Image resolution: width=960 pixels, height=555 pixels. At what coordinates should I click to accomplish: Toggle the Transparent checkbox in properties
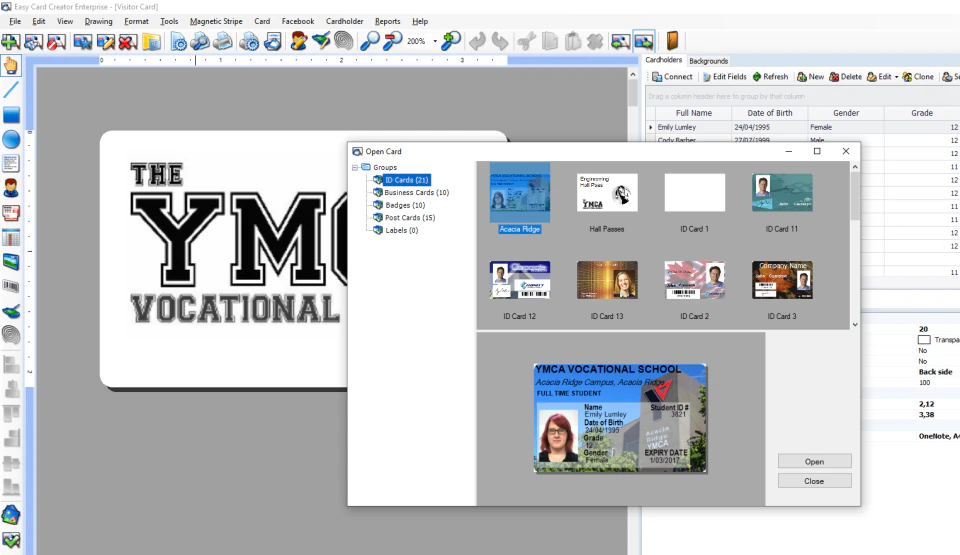click(924, 339)
